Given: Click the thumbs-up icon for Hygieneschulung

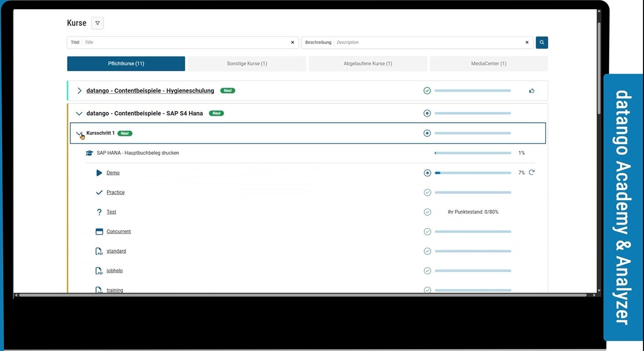Looking at the screenshot, I should (x=532, y=91).
